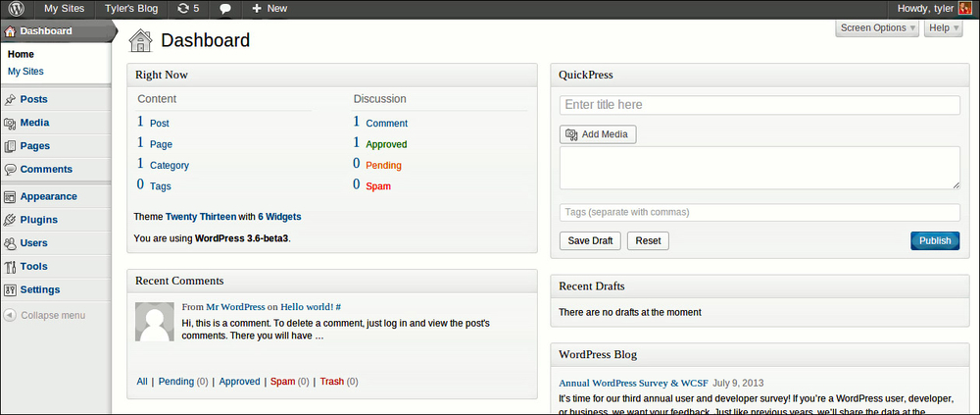Click the Plugins plug icon
Viewport: 980px width, 415px height.
click(10, 220)
